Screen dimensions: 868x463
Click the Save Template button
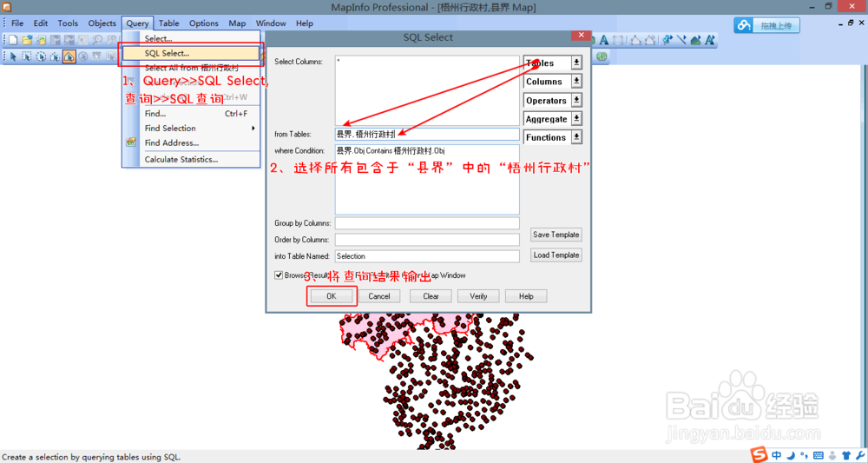[556, 235]
